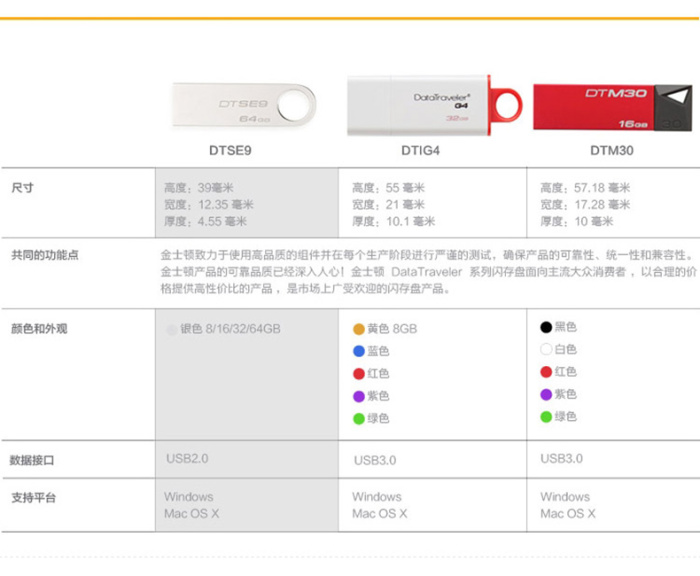Viewport: 700px width, 576px height.
Task: Click Mac OS X in the DTM30 platform cell
Action: [x=568, y=514]
